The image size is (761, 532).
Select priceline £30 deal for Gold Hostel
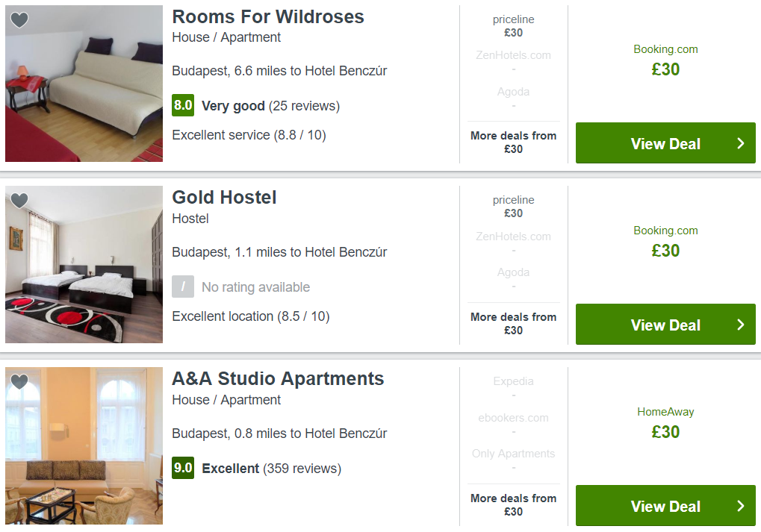click(x=513, y=207)
